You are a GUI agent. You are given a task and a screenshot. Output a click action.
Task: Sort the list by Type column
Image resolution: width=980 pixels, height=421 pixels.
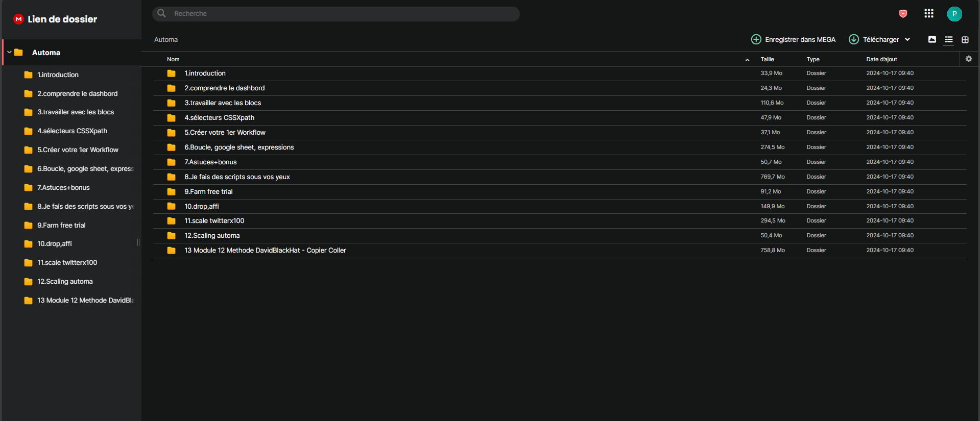813,59
